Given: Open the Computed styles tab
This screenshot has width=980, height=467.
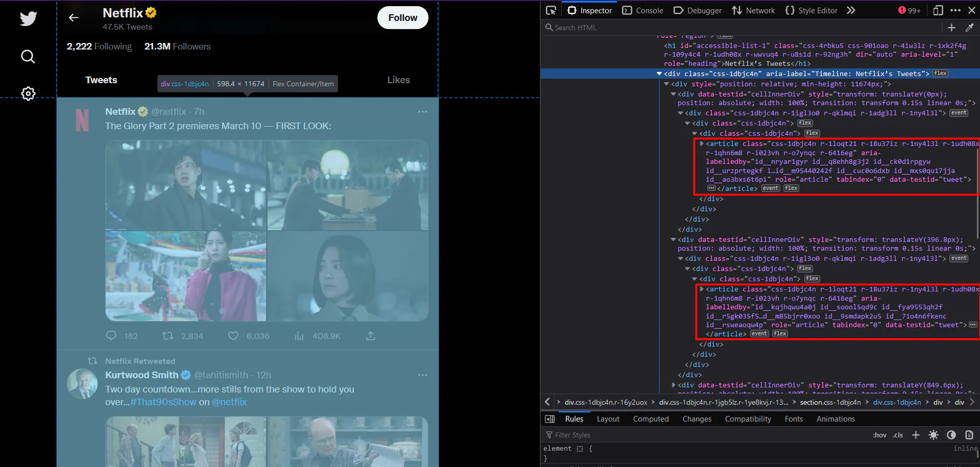Looking at the screenshot, I should tap(651, 419).
